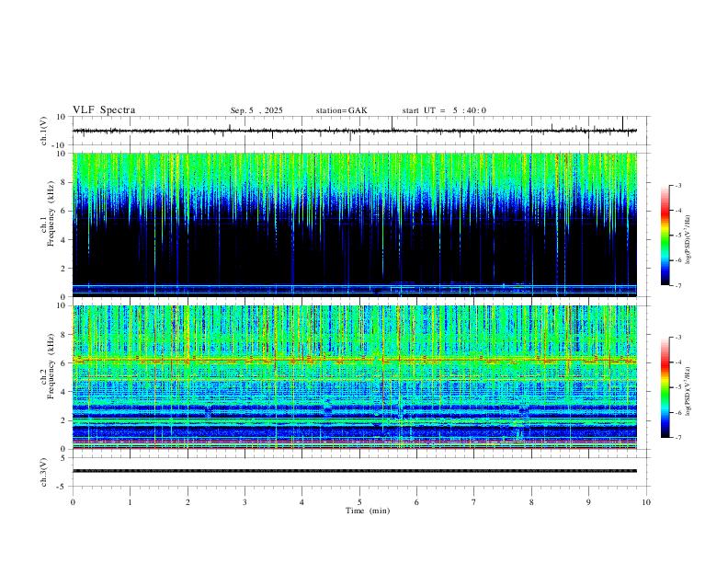Click time axis tick label "10"
Viewport: 728px width, 563px height.
(646, 502)
